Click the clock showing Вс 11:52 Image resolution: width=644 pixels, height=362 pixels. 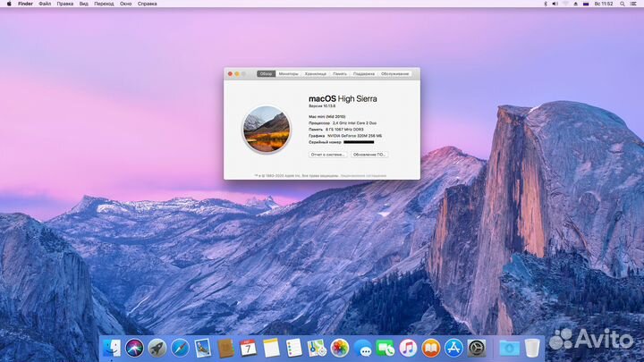604,4
